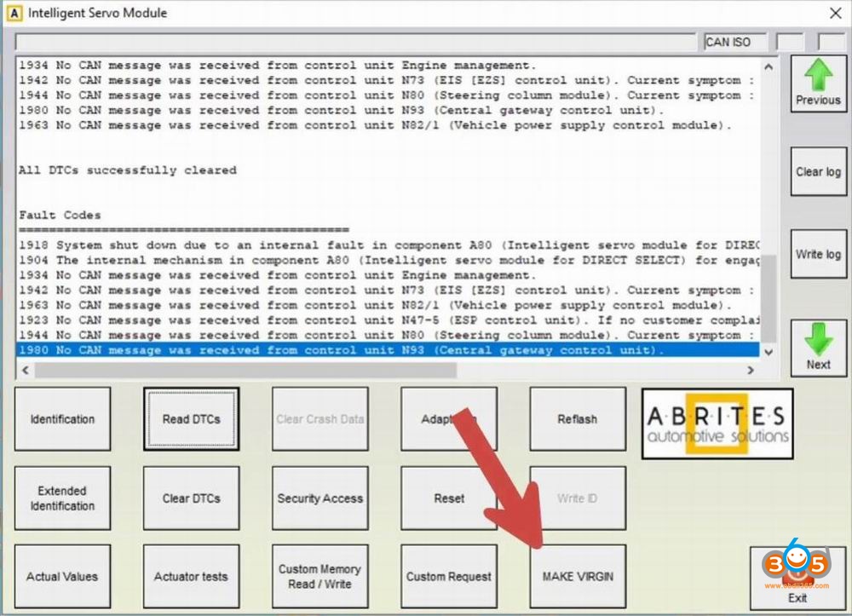Click the application icon in title bar
Viewport: 852px width, 616px height.
[14, 13]
